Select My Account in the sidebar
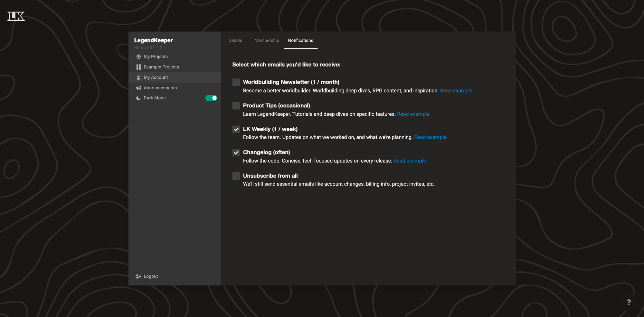Screen dimensions: 644x317 point(175,77)
